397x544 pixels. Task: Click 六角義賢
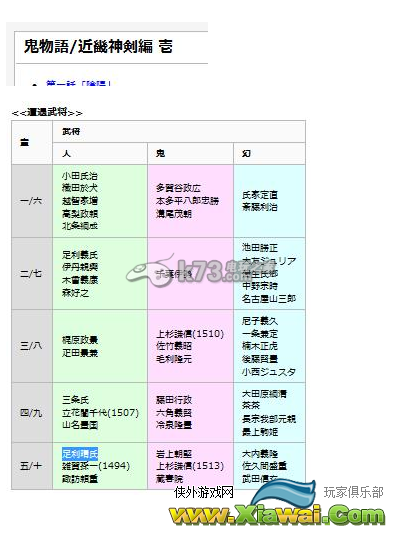click(174, 413)
